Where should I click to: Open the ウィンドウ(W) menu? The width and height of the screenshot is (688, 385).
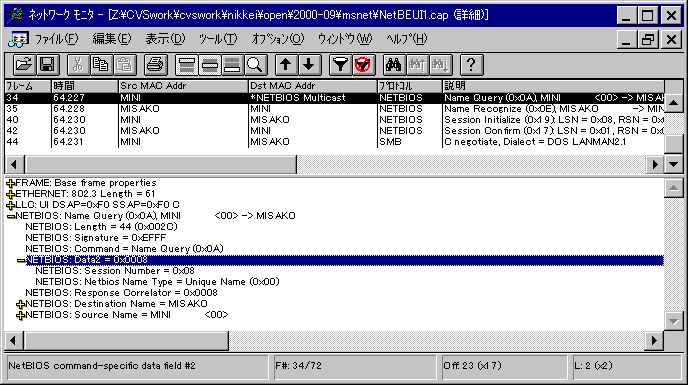tap(345, 39)
